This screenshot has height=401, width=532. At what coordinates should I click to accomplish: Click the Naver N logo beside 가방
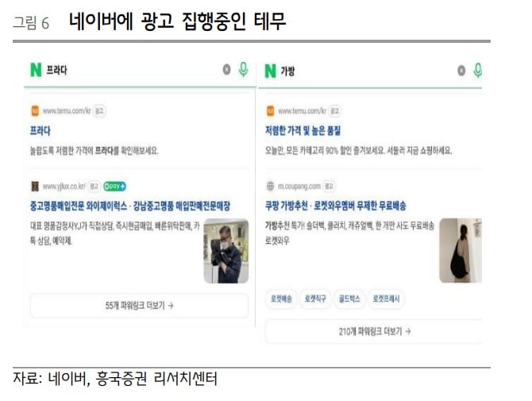click(271, 71)
